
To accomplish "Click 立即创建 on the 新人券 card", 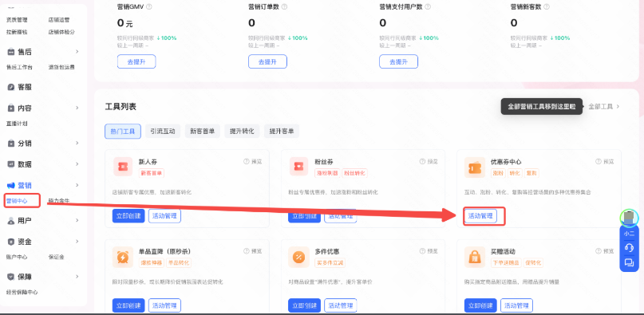I will [x=128, y=216].
